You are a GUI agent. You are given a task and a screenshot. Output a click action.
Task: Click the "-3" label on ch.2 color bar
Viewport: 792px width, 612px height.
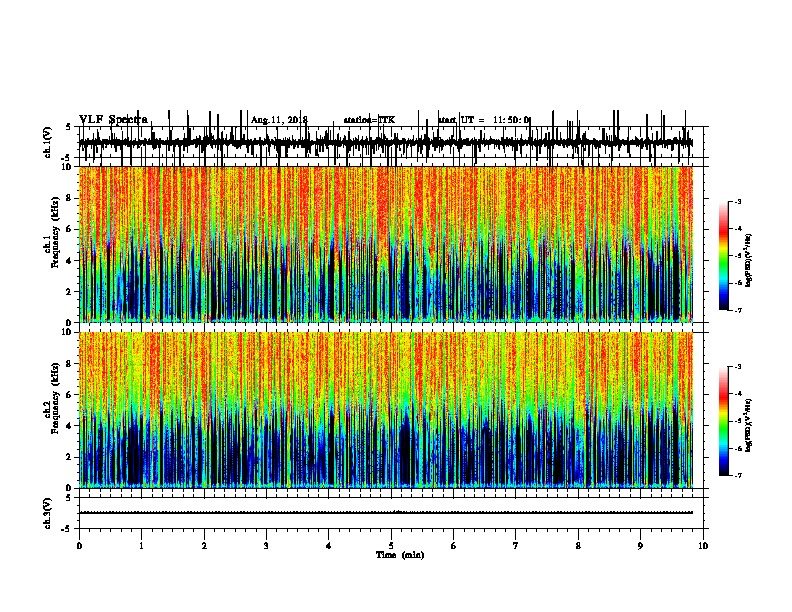point(738,367)
